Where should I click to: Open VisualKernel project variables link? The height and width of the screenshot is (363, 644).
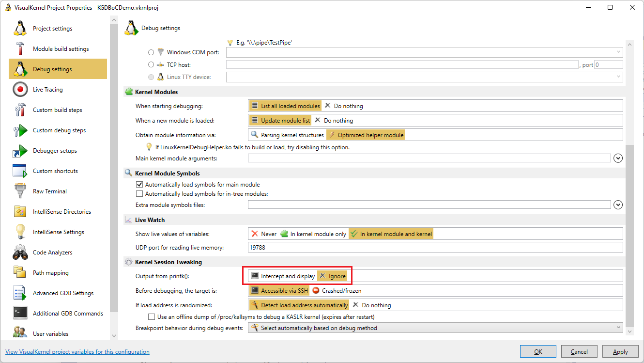coord(77,352)
